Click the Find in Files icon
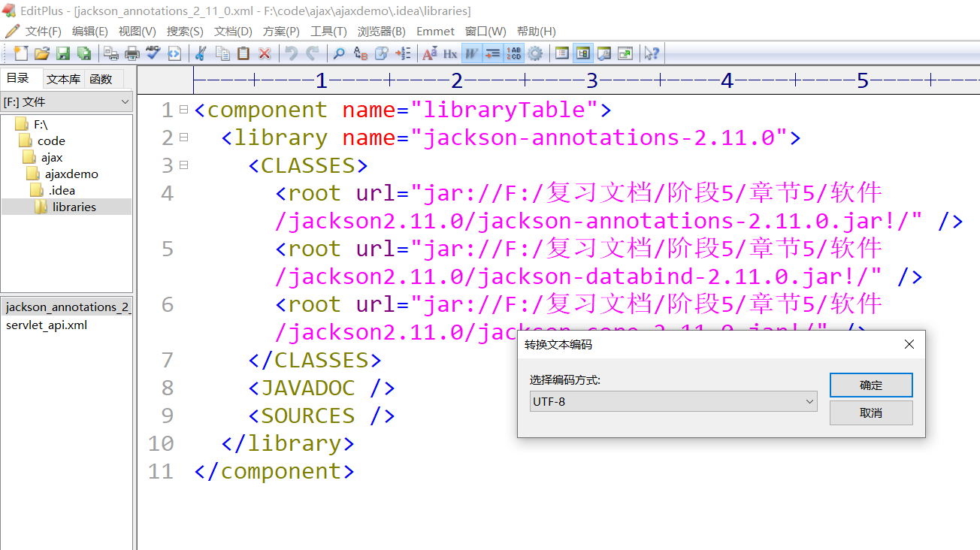Image resolution: width=980 pixels, height=550 pixels. [382, 53]
